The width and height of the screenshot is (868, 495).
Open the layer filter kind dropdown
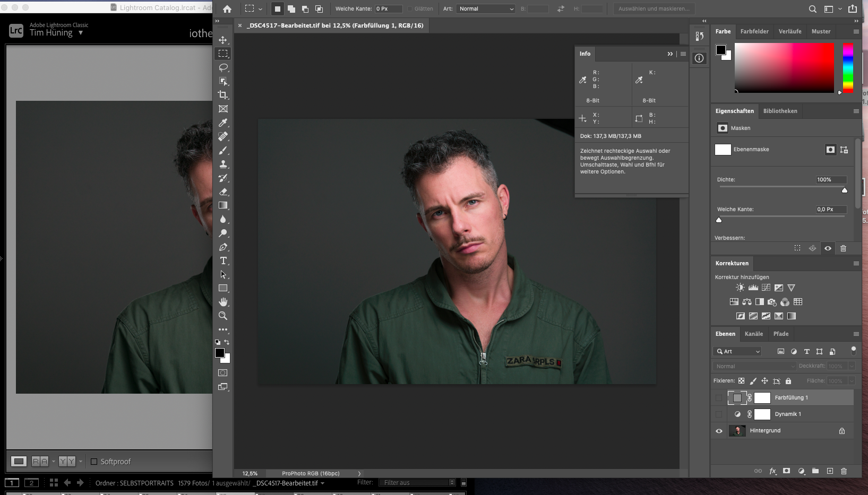pyautogui.click(x=737, y=351)
